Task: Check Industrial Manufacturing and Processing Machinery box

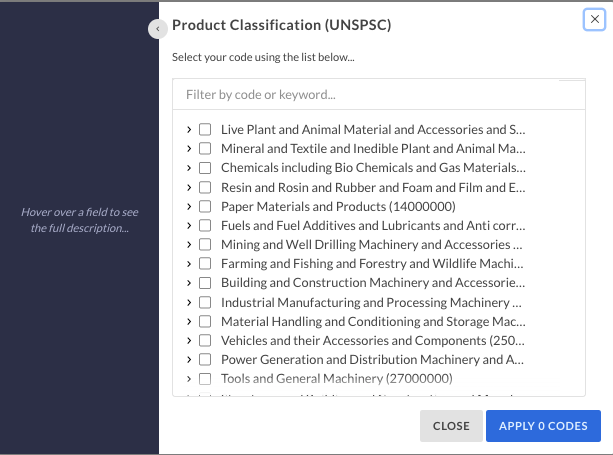Action: coord(205,302)
